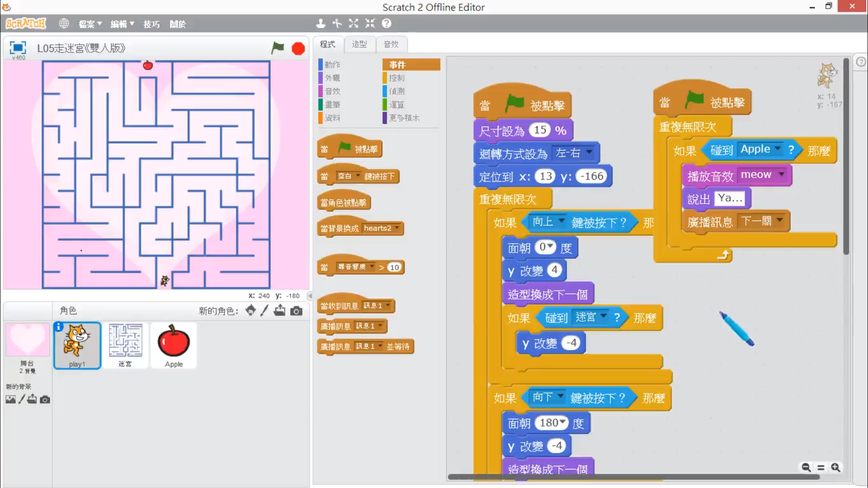Zoom out the scripts area
Viewport: 868px width, 488px height.
coord(806,468)
